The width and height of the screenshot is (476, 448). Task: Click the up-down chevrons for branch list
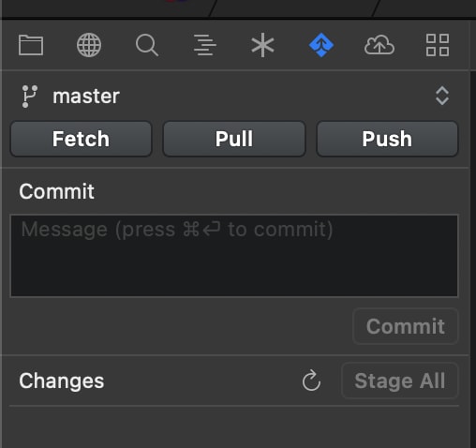pyautogui.click(x=442, y=96)
